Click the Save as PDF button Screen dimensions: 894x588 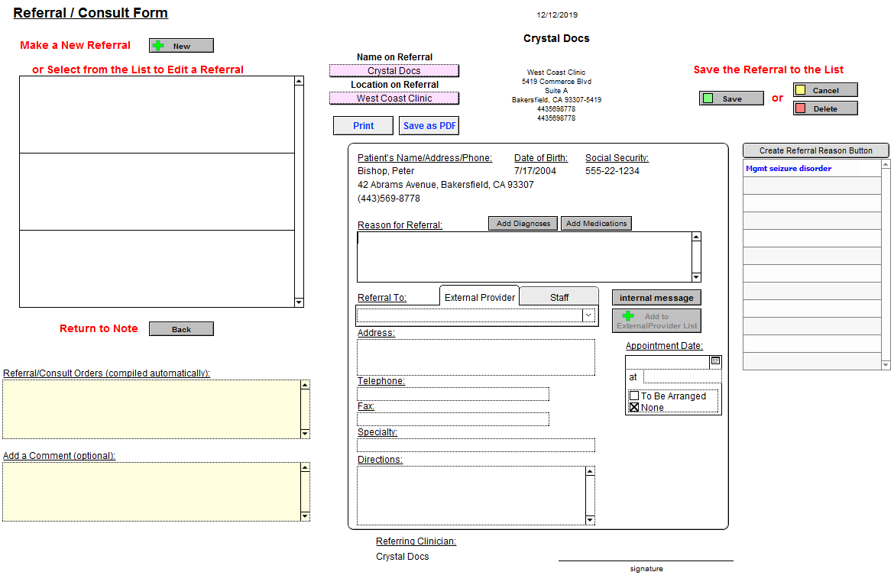pyautogui.click(x=429, y=126)
